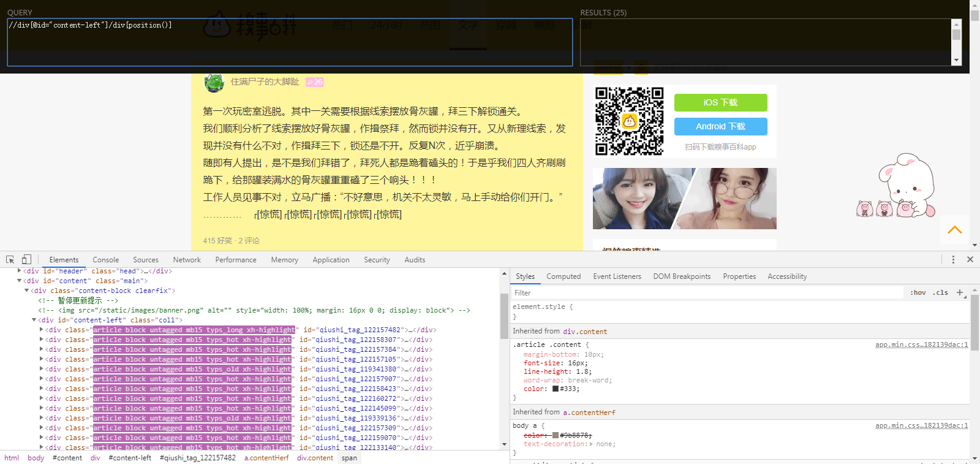Switch to the Sources tab
This screenshot has height=464, width=980.
tap(146, 260)
